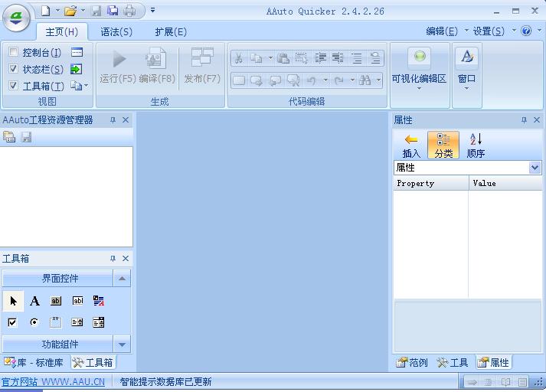Viewport: 546px width, 392px height.
Task: Pin the 工具箱 panel
Action: coord(113,258)
